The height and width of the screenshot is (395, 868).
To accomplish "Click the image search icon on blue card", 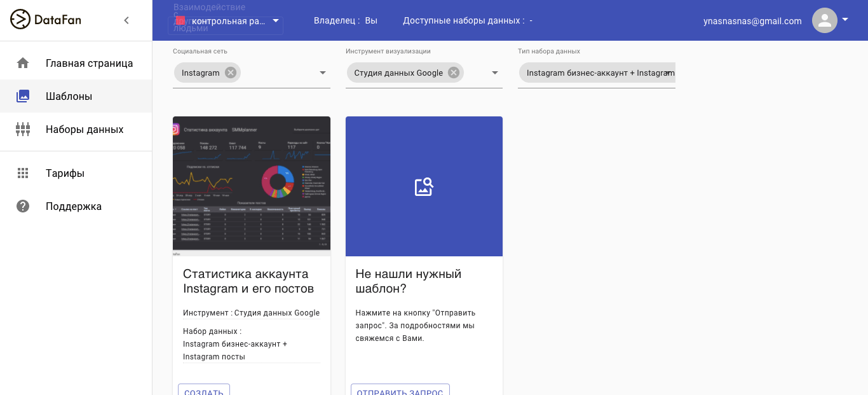I will 424,186.
